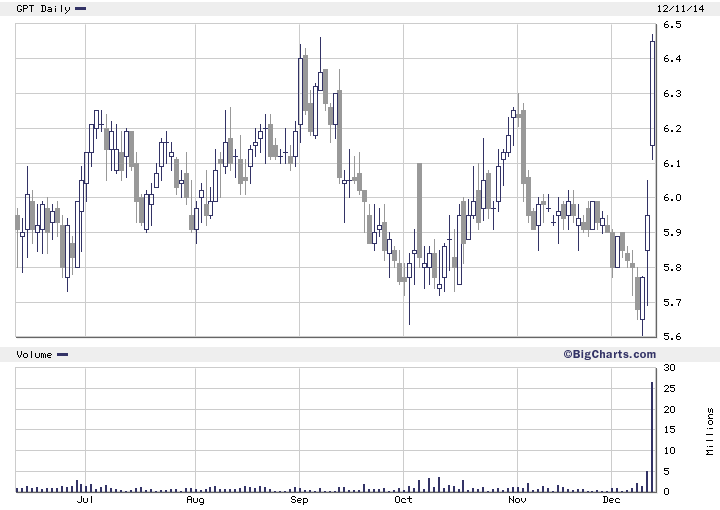
Task: Click the Oct month label
Action: (403, 500)
